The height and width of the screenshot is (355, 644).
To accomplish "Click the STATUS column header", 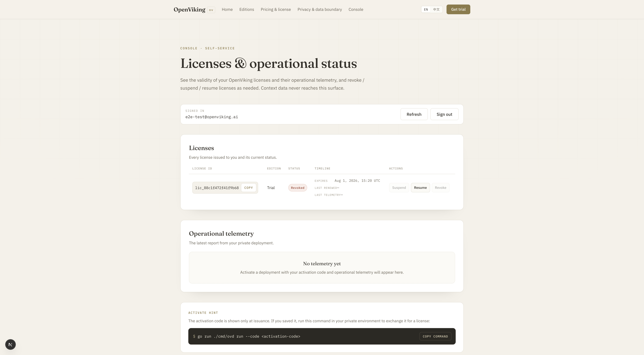I will (x=294, y=168).
